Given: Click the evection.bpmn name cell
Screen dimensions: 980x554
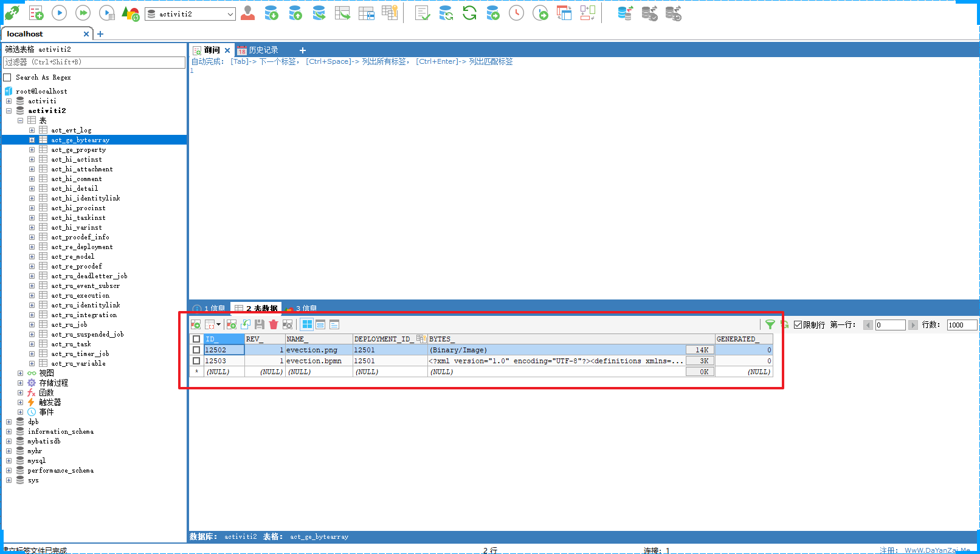Looking at the screenshot, I should point(319,361).
